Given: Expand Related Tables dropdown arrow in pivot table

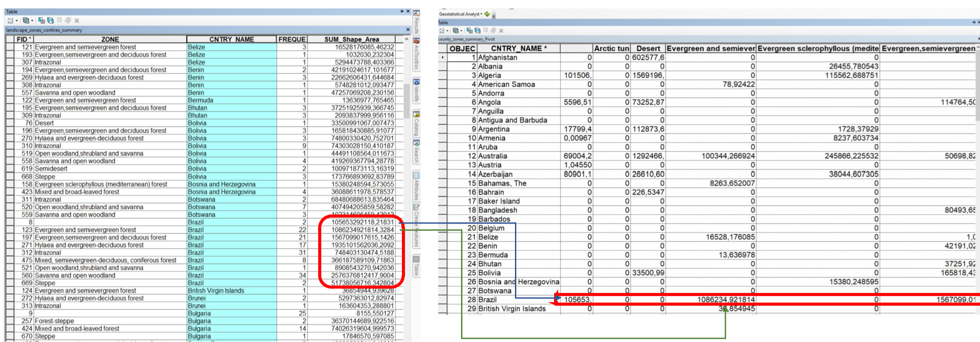Looking at the screenshot, I should coord(462,31).
